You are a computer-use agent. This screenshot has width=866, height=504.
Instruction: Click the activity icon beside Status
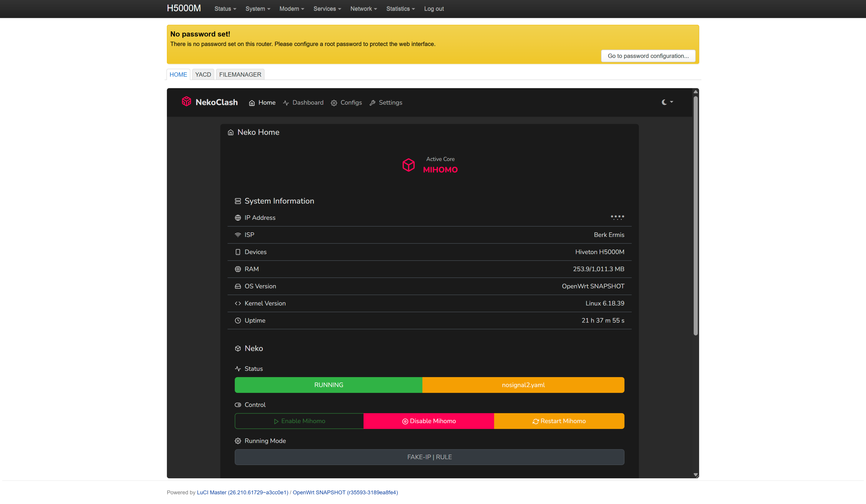point(238,369)
